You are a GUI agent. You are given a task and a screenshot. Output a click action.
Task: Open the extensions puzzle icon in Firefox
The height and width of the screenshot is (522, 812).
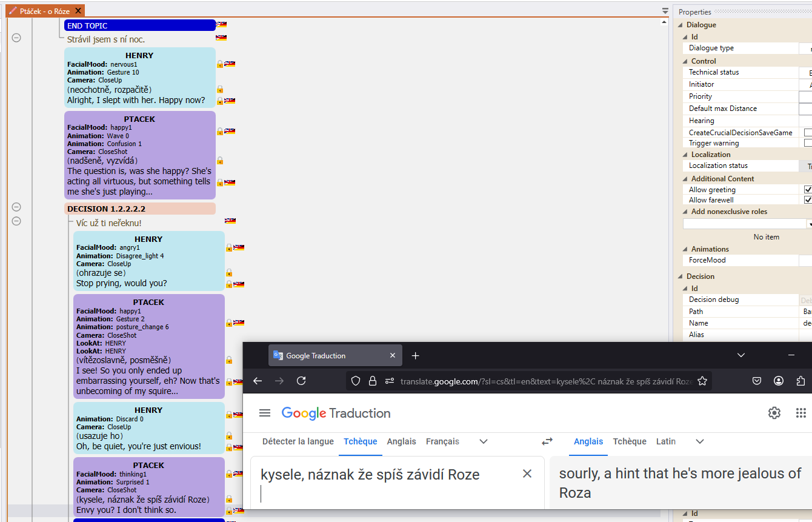[x=800, y=381]
